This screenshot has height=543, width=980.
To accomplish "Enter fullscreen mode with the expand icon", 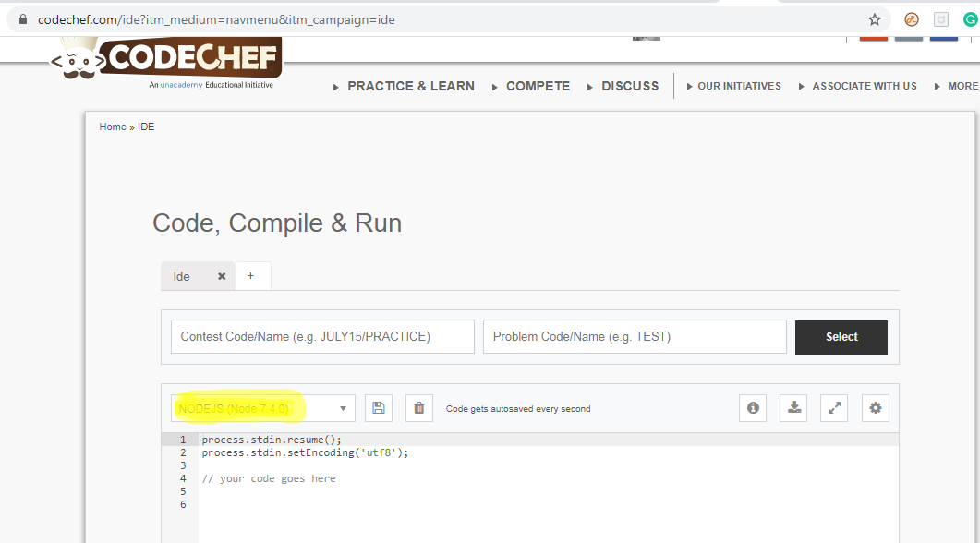I will (833, 407).
